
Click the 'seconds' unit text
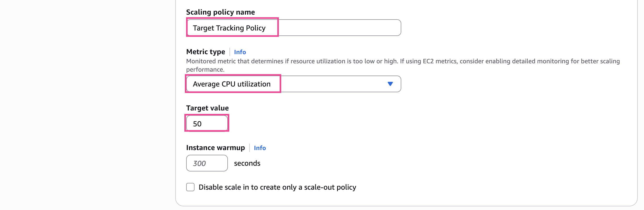247,163
